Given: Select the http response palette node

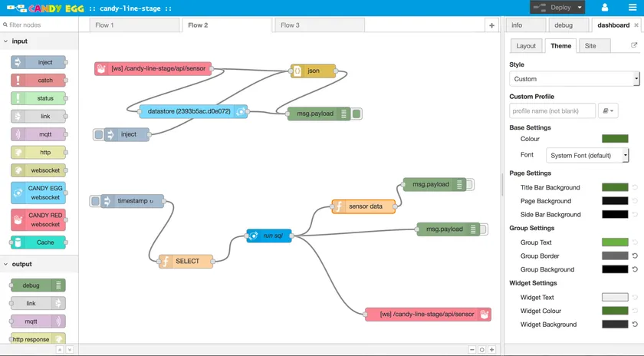Looking at the screenshot, I should (38, 338).
